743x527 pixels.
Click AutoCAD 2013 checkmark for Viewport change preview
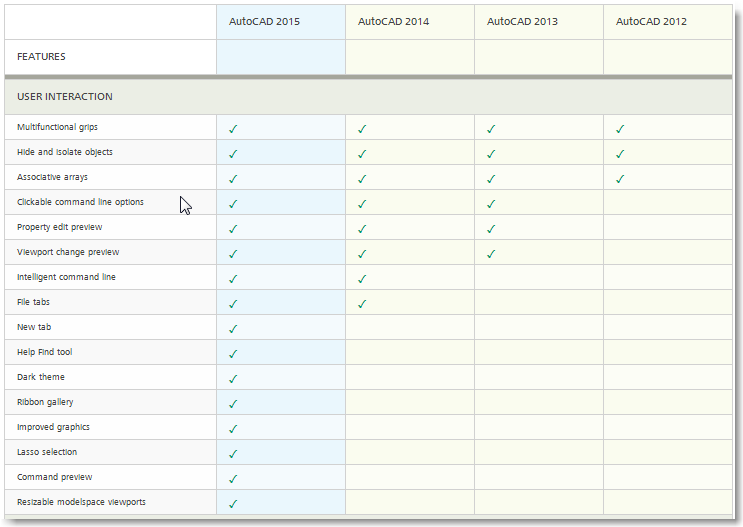pyautogui.click(x=491, y=254)
